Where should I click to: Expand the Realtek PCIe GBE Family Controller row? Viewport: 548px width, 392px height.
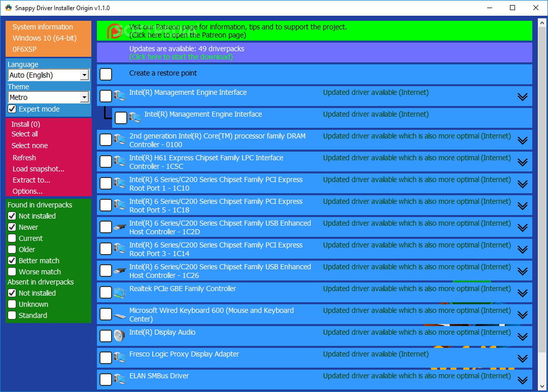[x=522, y=293]
